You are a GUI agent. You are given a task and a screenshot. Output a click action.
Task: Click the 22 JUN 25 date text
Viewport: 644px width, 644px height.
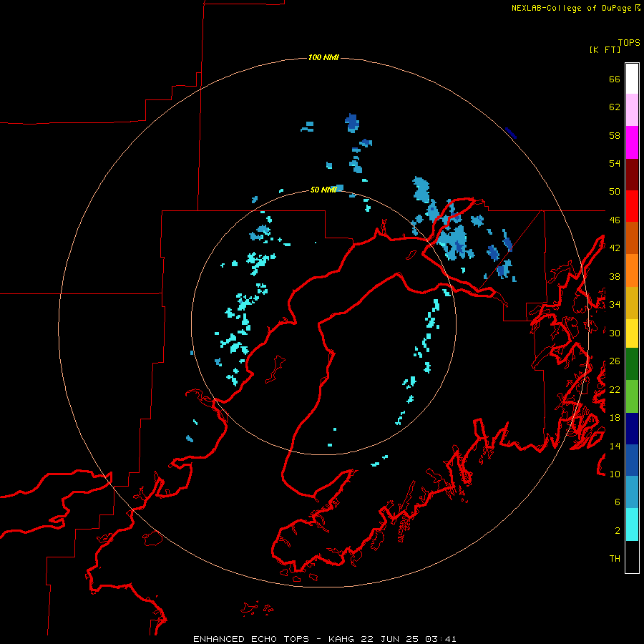[389, 639]
